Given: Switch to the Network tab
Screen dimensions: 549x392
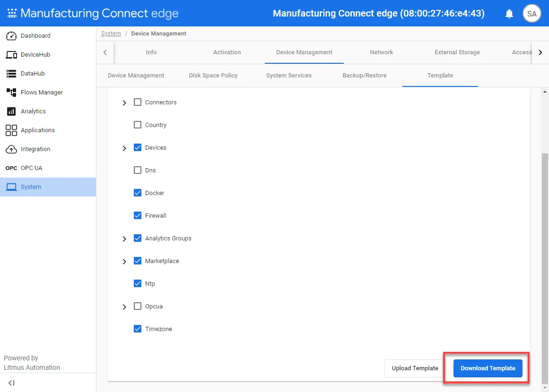Looking at the screenshot, I should click(x=381, y=52).
